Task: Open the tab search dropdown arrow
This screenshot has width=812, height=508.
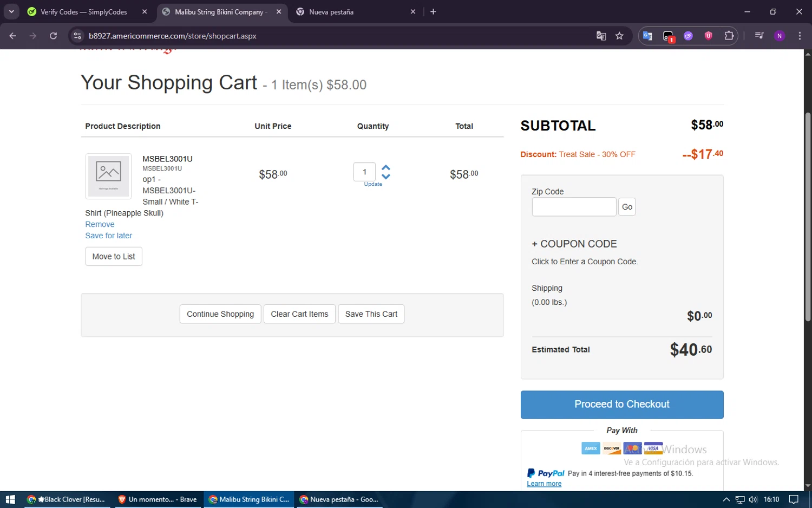Action: [x=11, y=11]
